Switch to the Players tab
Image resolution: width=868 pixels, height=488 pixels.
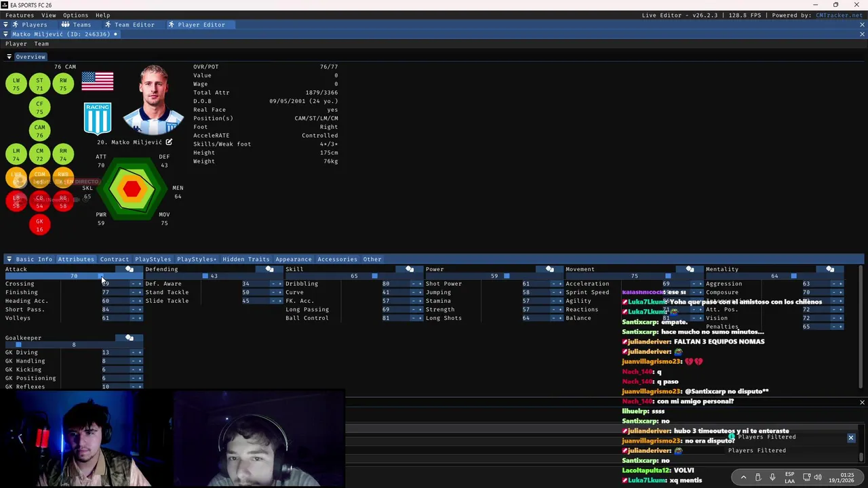[x=29, y=24]
